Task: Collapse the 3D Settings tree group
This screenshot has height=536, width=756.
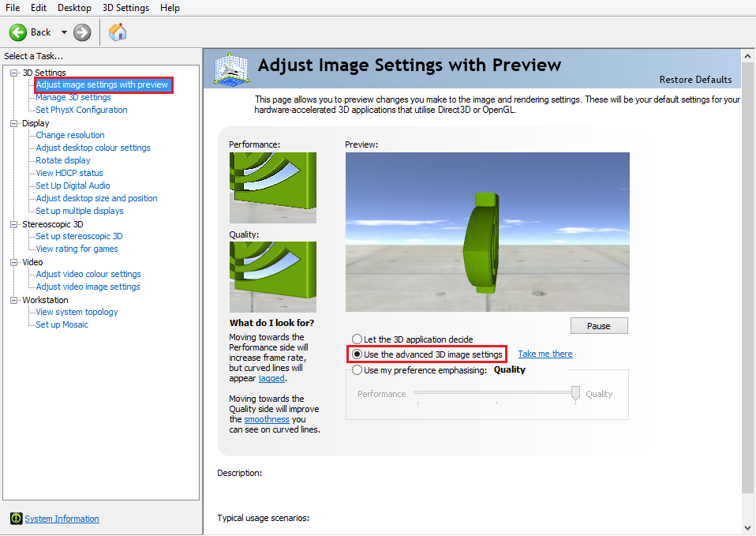Action: 14,73
